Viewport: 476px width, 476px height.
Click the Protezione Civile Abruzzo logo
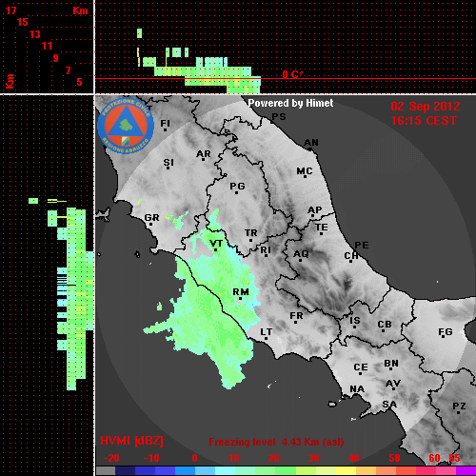pos(126,126)
